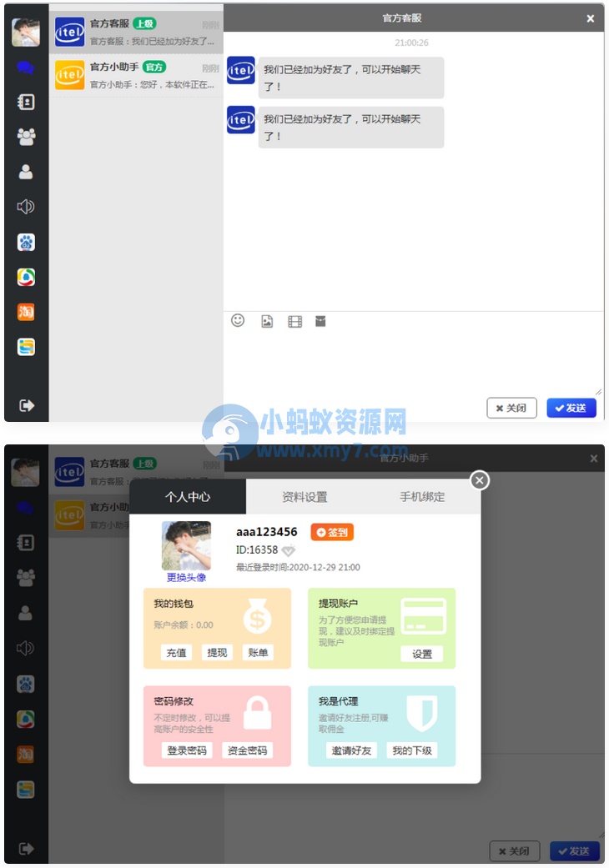Click the diamond VIP icon beside ID:16358
The width and height of the screenshot is (609, 868).
289,550
